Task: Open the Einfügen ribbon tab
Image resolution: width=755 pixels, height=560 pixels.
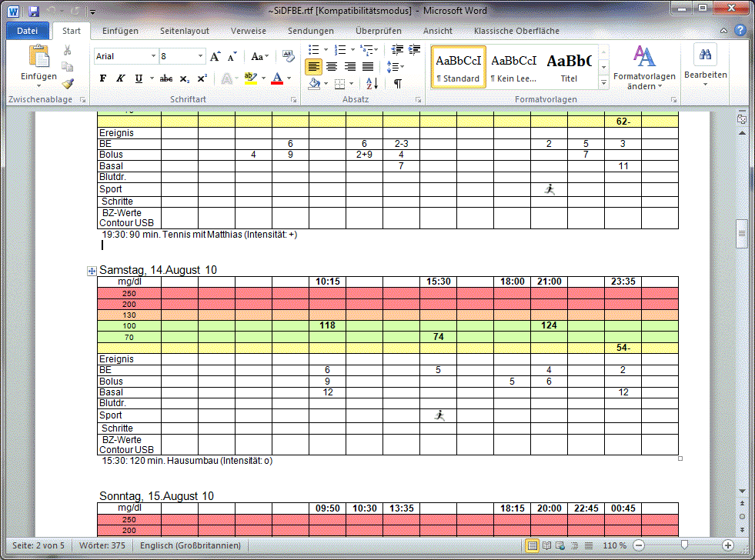Action: 120,31
